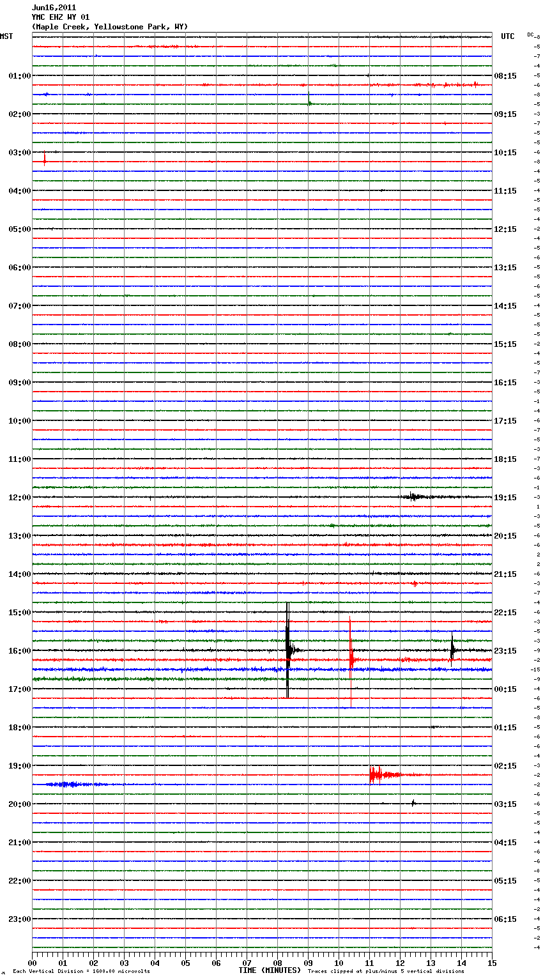Click the '-15' DC offset value

(537, 670)
